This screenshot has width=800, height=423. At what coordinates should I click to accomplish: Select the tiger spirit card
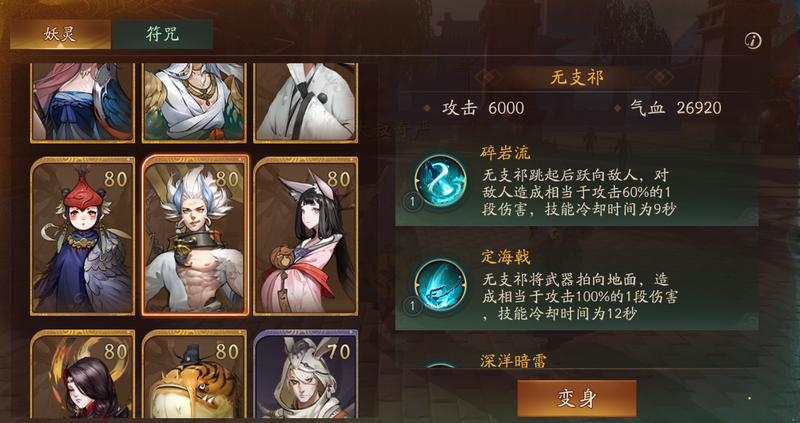click(194, 375)
